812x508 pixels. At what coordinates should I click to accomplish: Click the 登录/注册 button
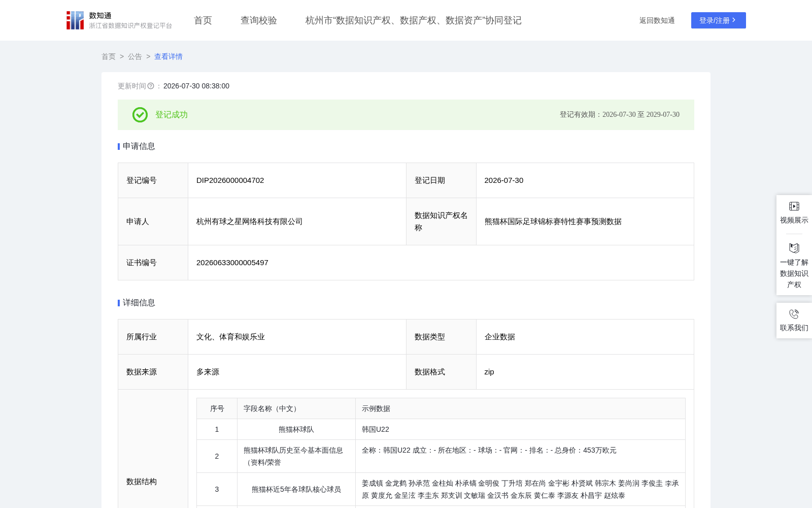tap(719, 20)
